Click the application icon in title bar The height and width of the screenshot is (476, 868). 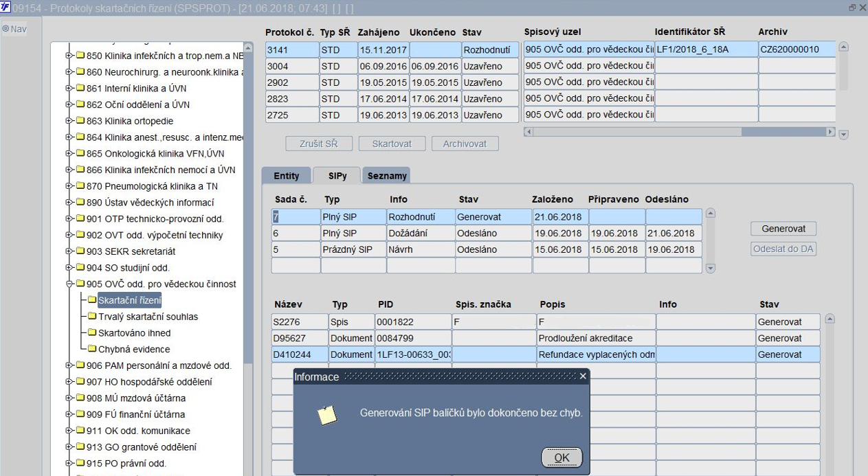[x=5, y=8]
